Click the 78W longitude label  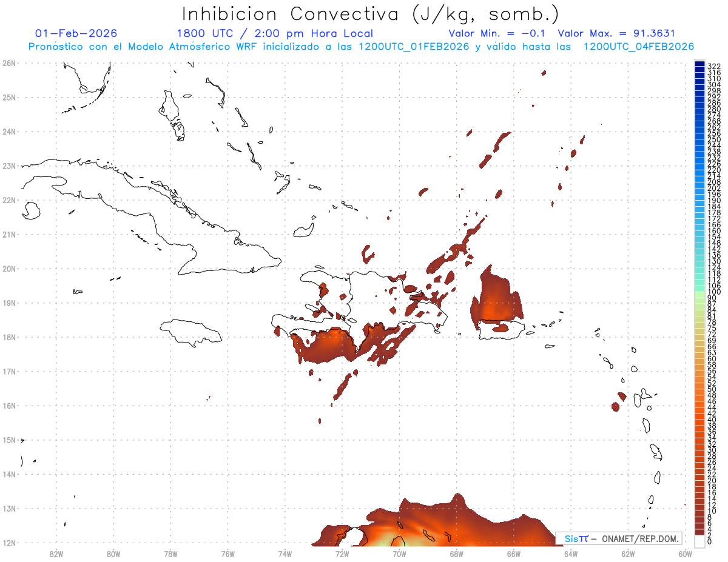pyautogui.click(x=170, y=553)
